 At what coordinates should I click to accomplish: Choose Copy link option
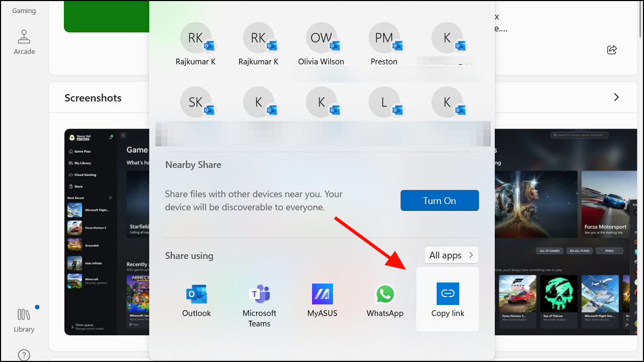tap(448, 299)
